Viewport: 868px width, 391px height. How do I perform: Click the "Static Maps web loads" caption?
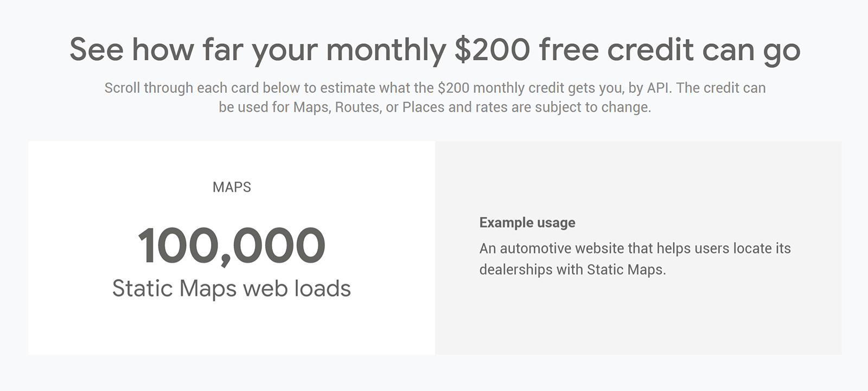pyautogui.click(x=232, y=288)
